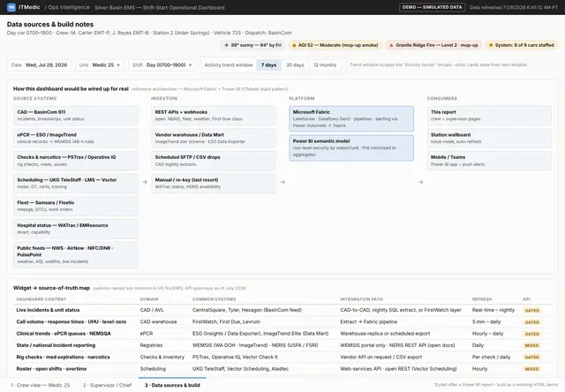The image size is (565, 392).
Task: Click Roster open shifts overtime row
Action: (282, 369)
